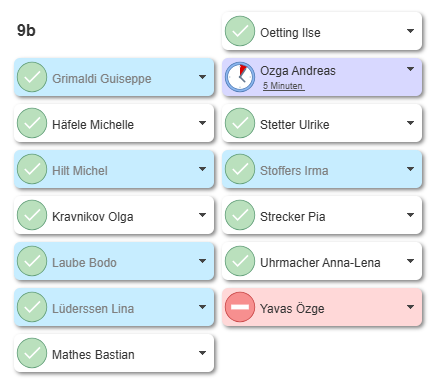The width and height of the screenshot is (434, 385).
Task: Open the dropdown arrow for Ozga Andreas
Action: pyautogui.click(x=410, y=69)
